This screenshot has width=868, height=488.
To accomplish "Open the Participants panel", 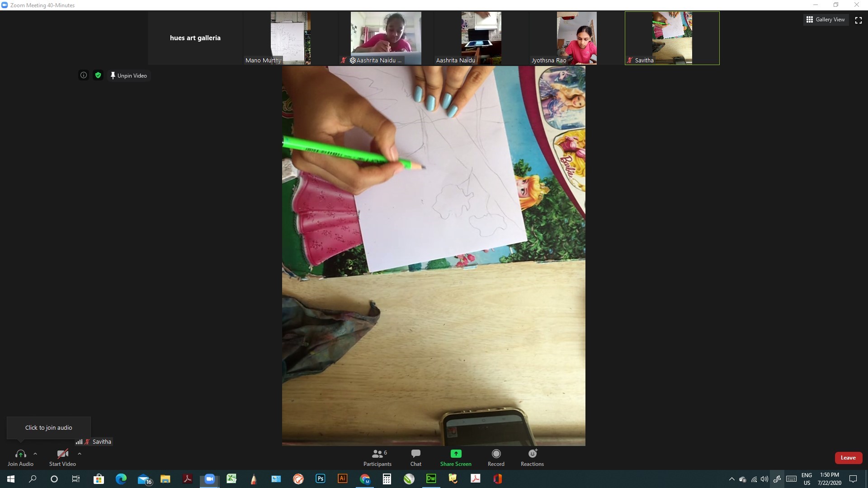I will pos(377,457).
